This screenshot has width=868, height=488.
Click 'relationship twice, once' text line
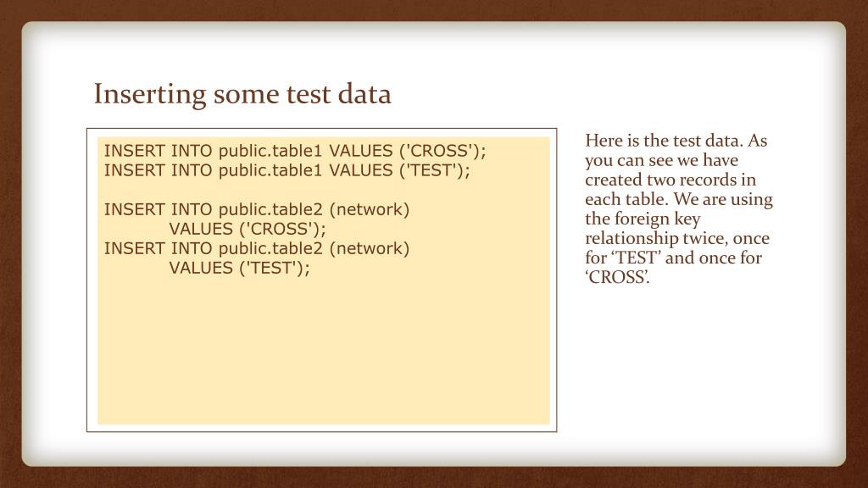click(x=677, y=238)
